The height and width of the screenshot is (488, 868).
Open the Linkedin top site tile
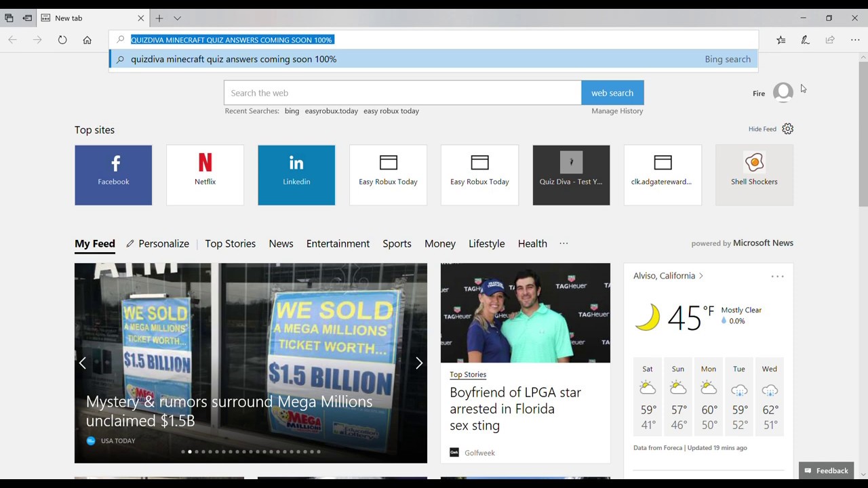[296, 175]
